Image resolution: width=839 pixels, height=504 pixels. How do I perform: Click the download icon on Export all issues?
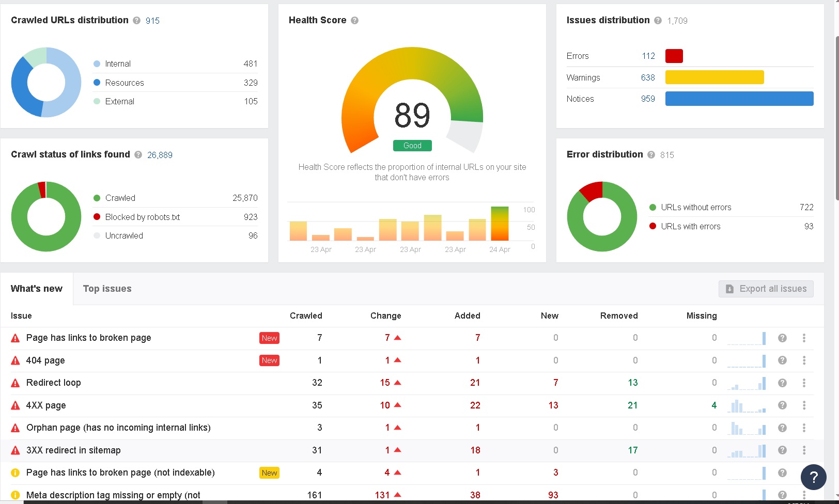pyautogui.click(x=729, y=289)
